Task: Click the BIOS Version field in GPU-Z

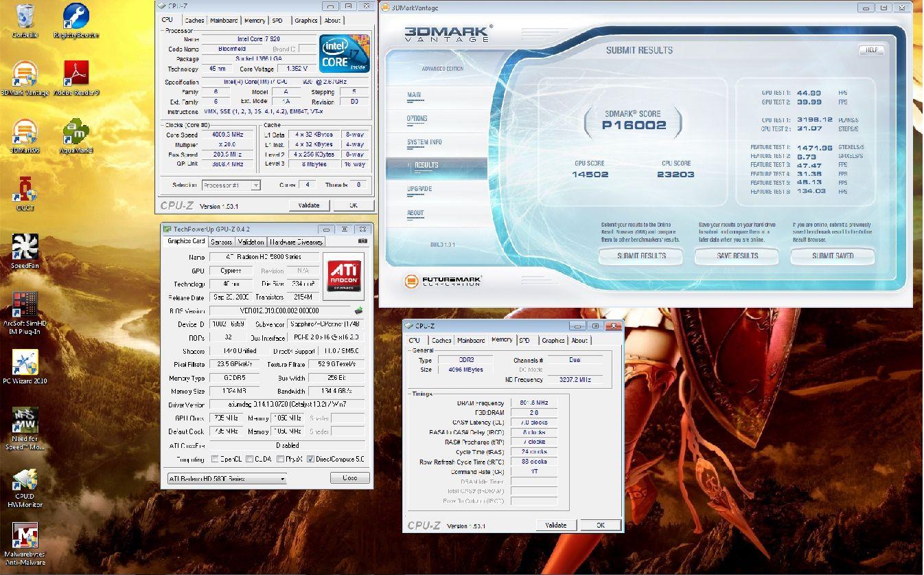Action: [280, 311]
